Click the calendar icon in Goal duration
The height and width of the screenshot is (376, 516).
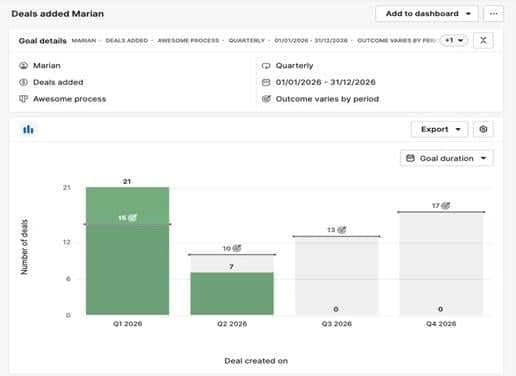tap(410, 158)
